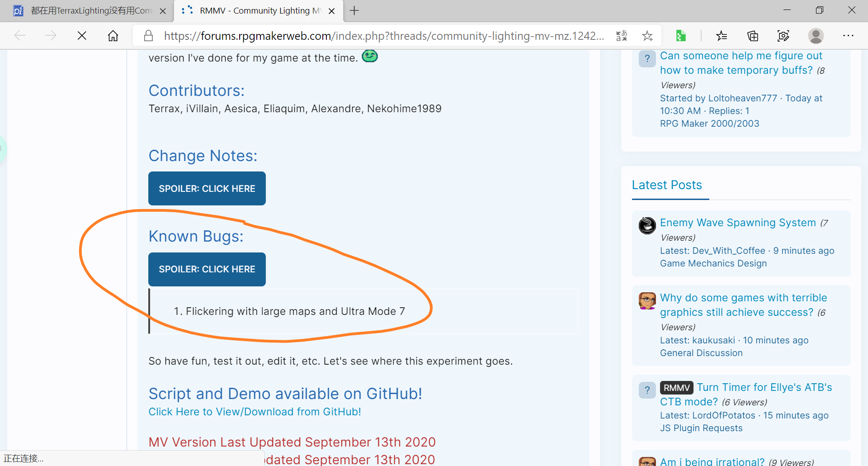The image size is (868, 466).
Task: Open RPG Maker 2000/2003 forum link
Action: pos(710,124)
